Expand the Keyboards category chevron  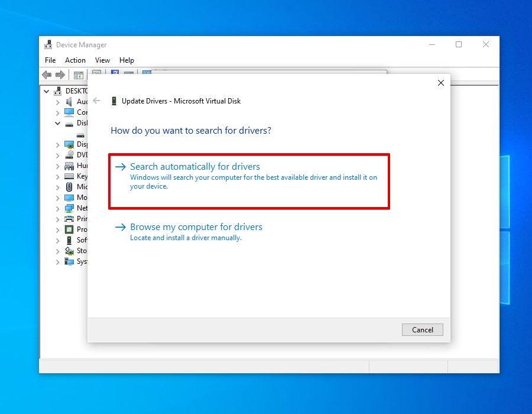[x=58, y=177]
